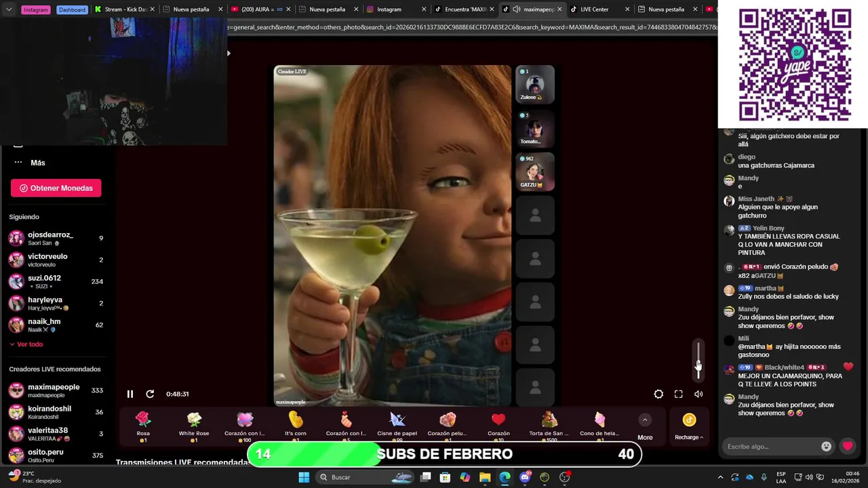Open valeritaa38 recommended live

(x=56, y=434)
